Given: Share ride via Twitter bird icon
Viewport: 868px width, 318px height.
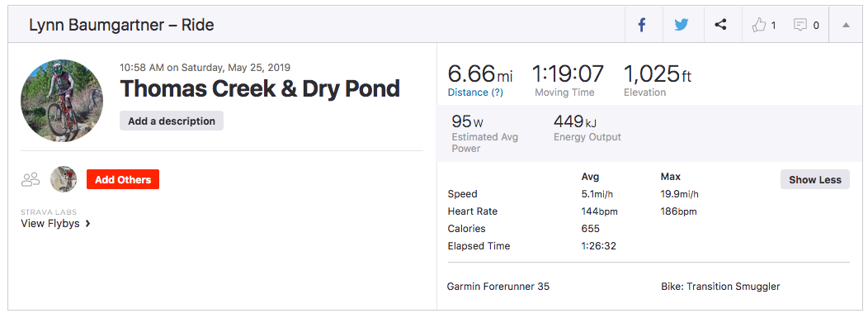Looking at the screenshot, I should click(682, 25).
